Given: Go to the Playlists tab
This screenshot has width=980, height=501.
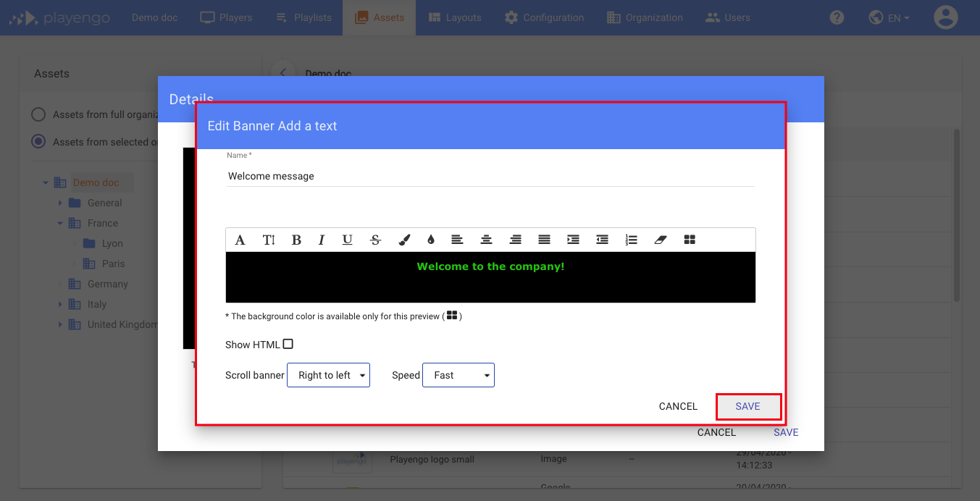Looking at the screenshot, I should pos(303,17).
